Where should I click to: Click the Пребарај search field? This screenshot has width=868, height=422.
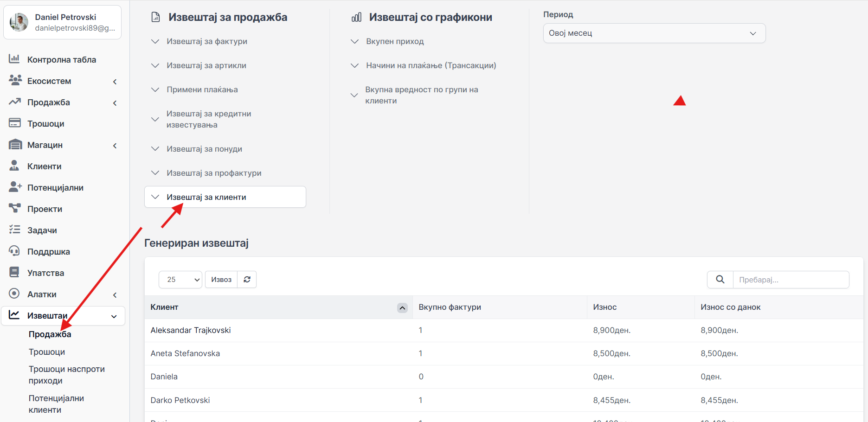point(791,280)
